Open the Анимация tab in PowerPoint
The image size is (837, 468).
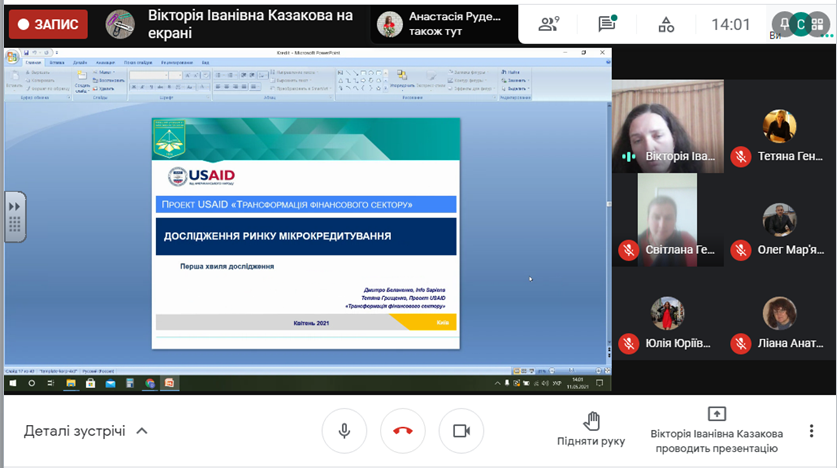pos(105,62)
